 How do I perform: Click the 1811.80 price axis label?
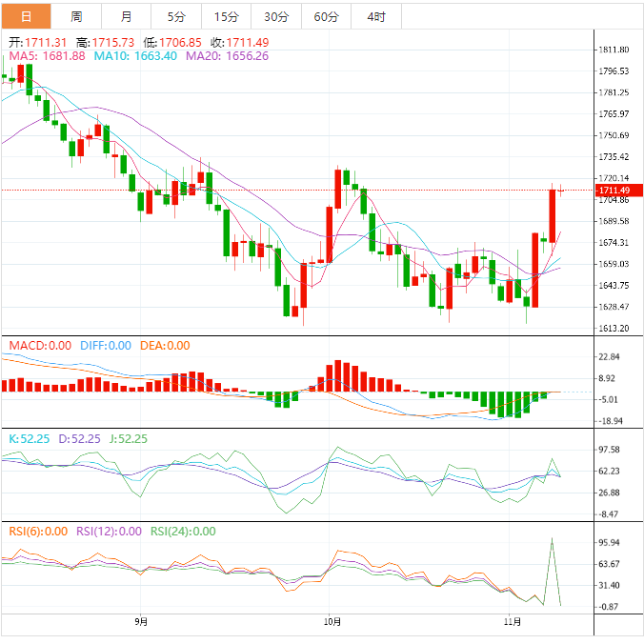point(614,50)
